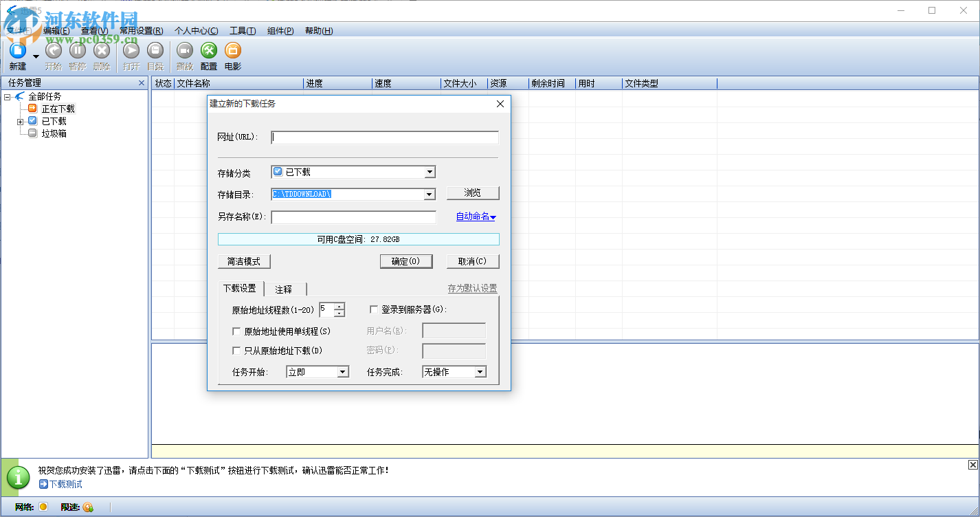Open the 个人中心(C) menu

click(196, 31)
